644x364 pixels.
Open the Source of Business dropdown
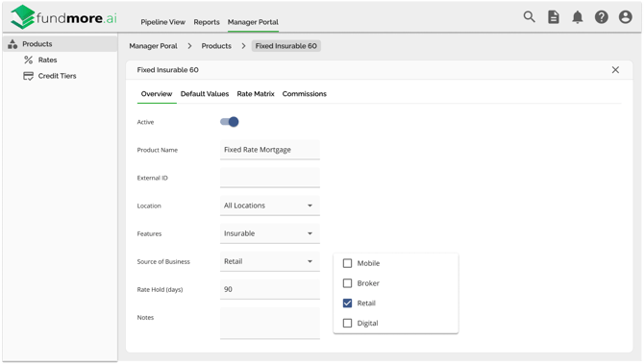(270, 261)
